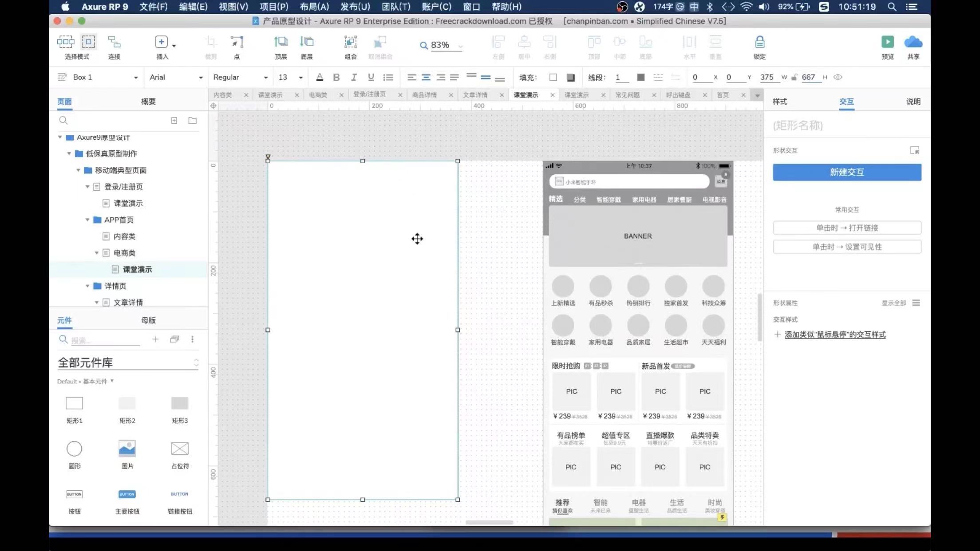Bring selection to front with top layer icon
The image size is (980, 551).
point(281,42)
